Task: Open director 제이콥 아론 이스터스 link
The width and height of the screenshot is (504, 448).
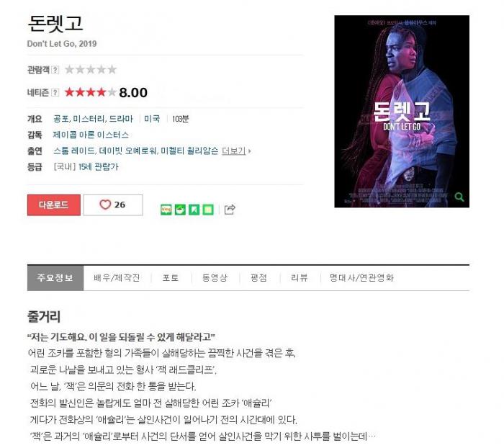Action: (x=91, y=135)
